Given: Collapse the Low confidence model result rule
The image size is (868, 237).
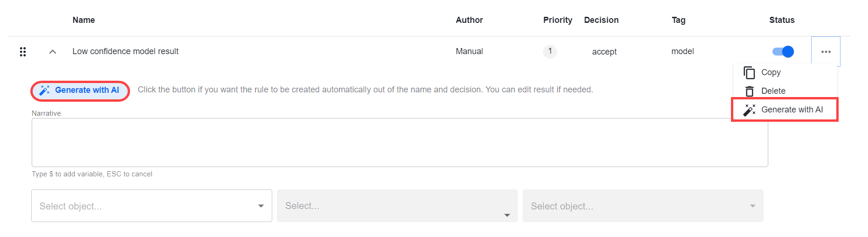Looking at the screenshot, I should 53,52.
